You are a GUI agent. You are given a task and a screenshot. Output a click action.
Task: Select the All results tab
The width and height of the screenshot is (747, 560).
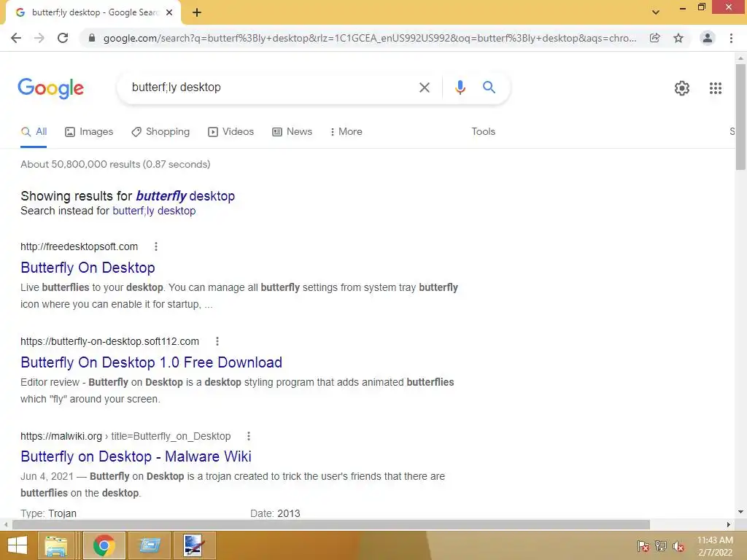[34, 132]
